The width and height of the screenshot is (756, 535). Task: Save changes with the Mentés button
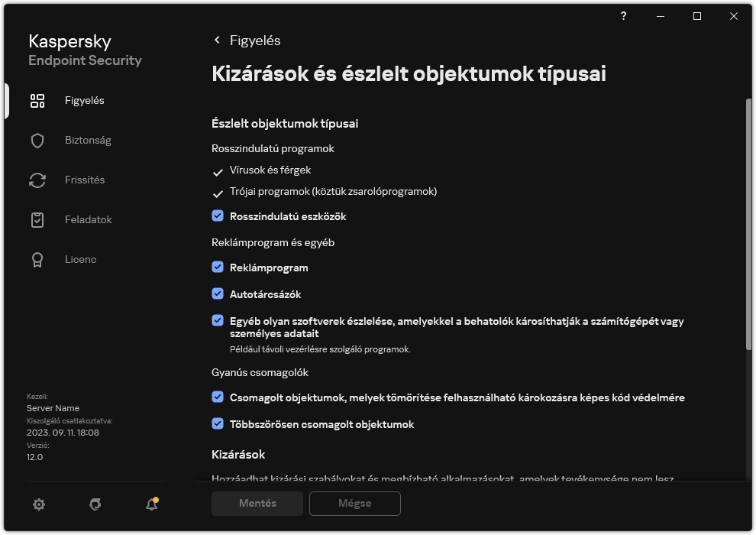(x=257, y=503)
